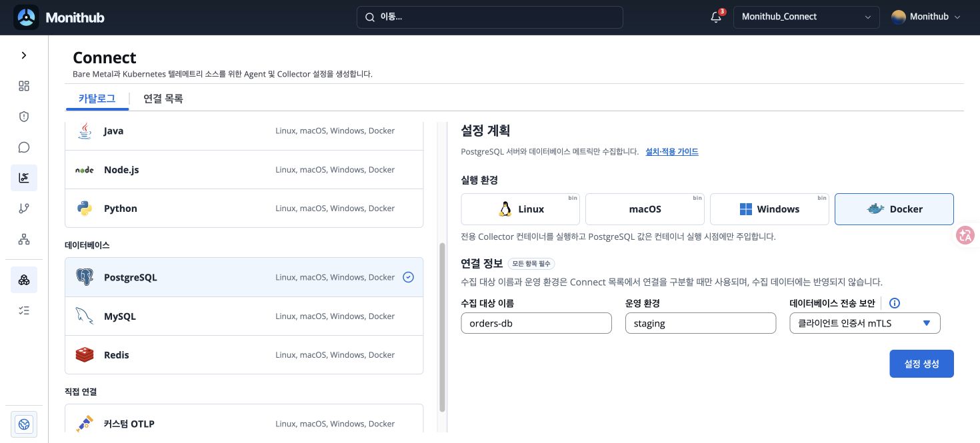The image size is (980, 443).
Task: Click PostgreSQL row platforms text
Action: [335, 277]
